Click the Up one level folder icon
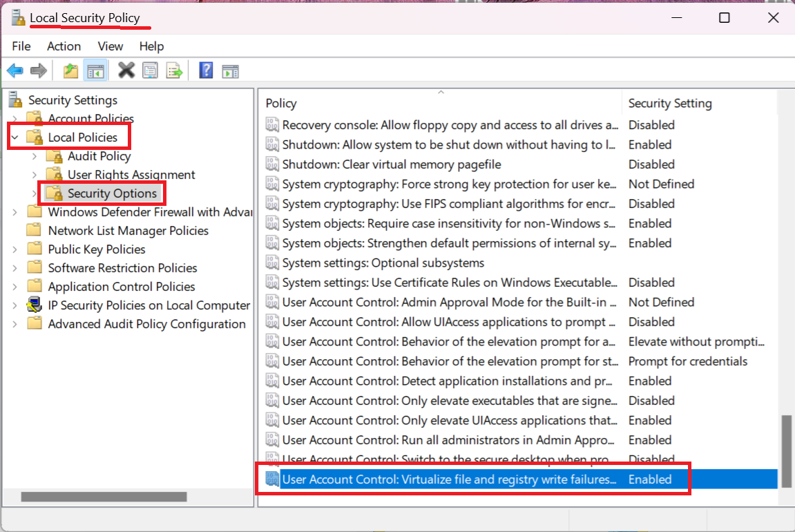The image size is (795, 532). click(x=70, y=70)
